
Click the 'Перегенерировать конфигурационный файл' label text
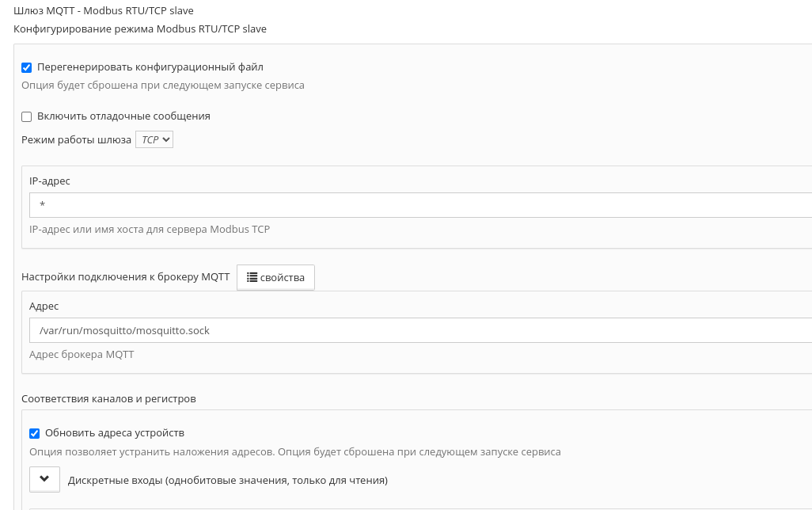pos(150,67)
